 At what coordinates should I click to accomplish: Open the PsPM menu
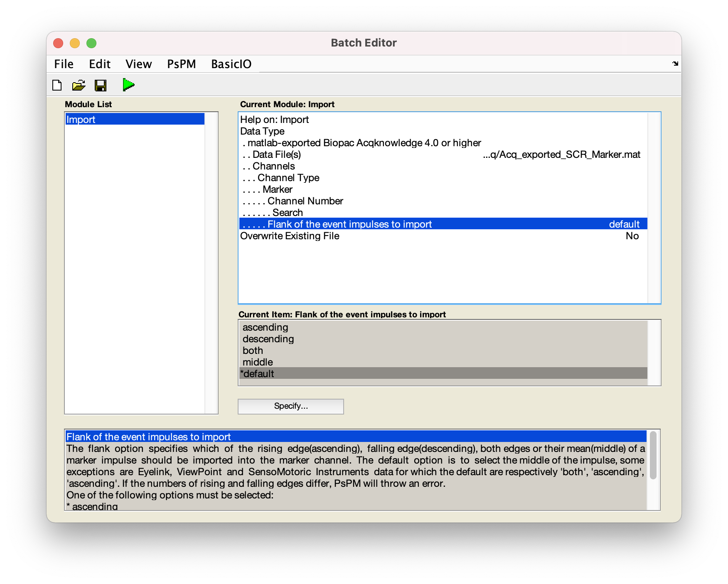click(x=182, y=64)
